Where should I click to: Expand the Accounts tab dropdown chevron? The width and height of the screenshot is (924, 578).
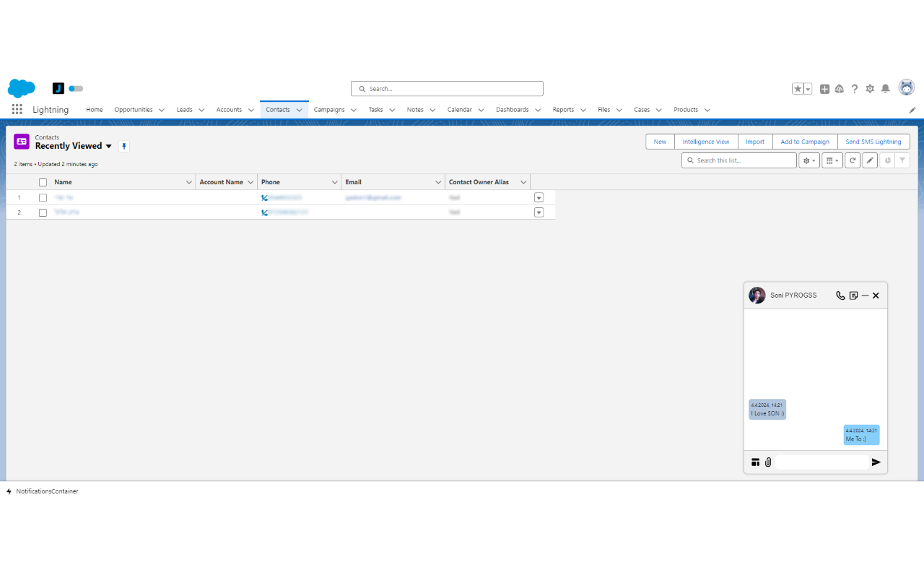(251, 111)
